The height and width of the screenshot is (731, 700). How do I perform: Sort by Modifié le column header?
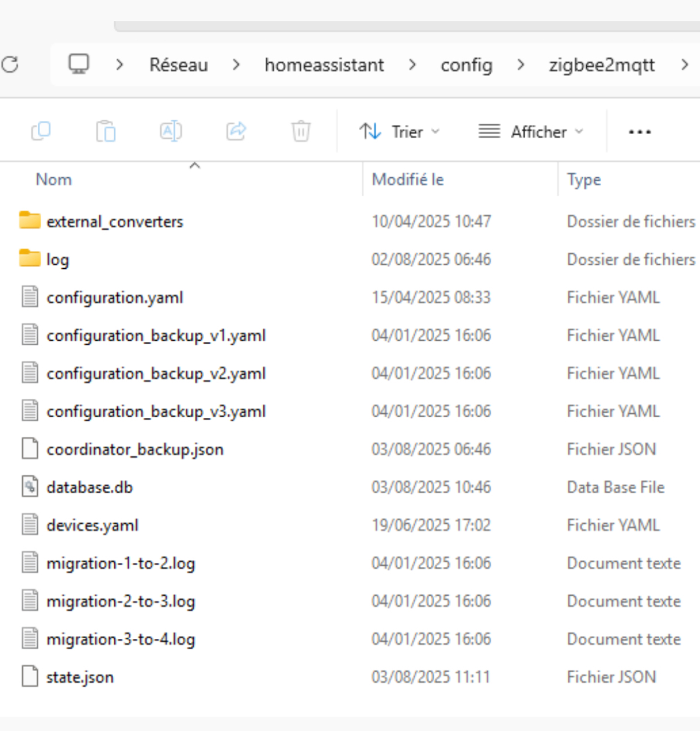coord(408,179)
